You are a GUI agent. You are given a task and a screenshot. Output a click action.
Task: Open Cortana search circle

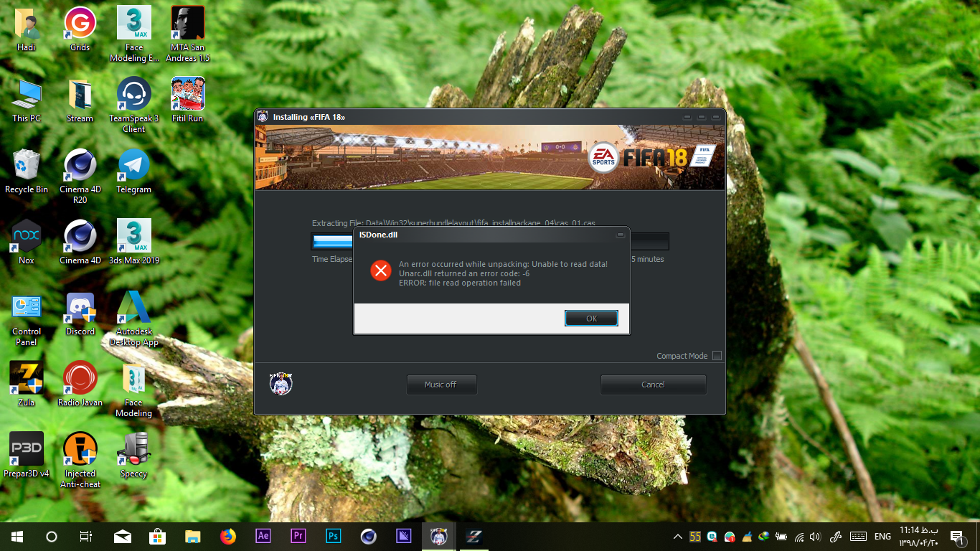[51, 536]
